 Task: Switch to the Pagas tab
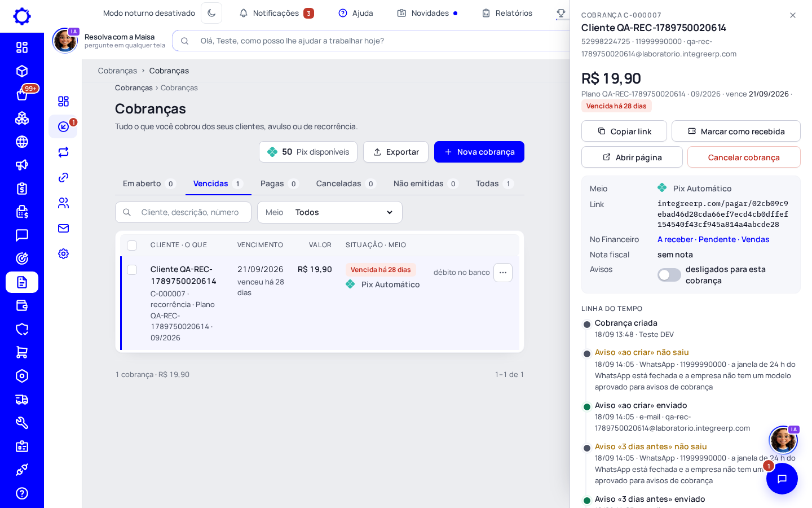pos(279,183)
